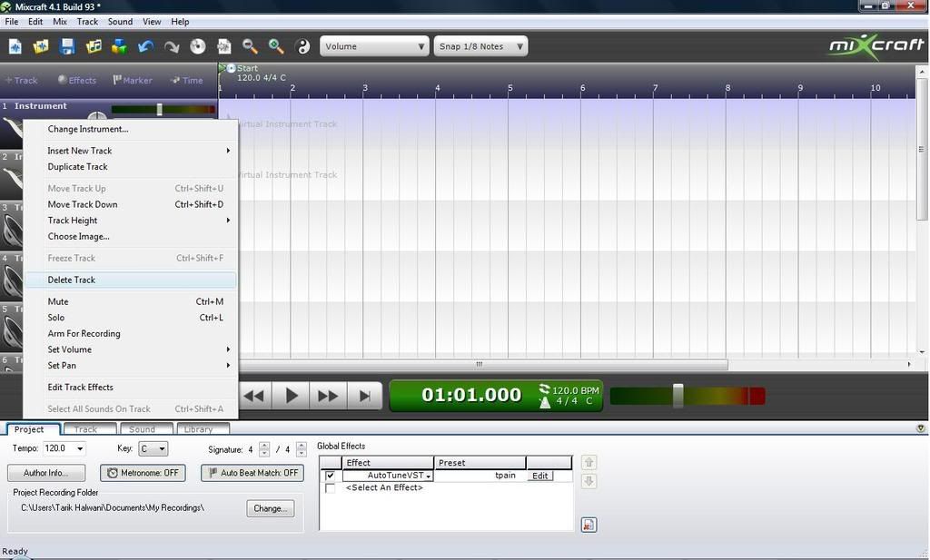
Task: Click the 01:01.000 time display
Action: point(471,395)
